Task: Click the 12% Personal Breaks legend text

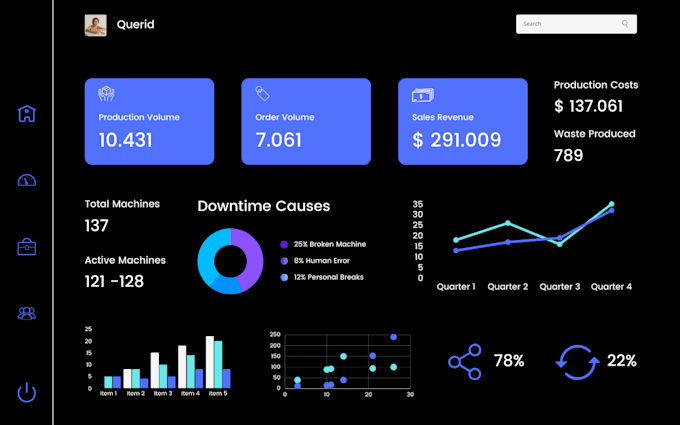Action: pyautogui.click(x=328, y=278)
